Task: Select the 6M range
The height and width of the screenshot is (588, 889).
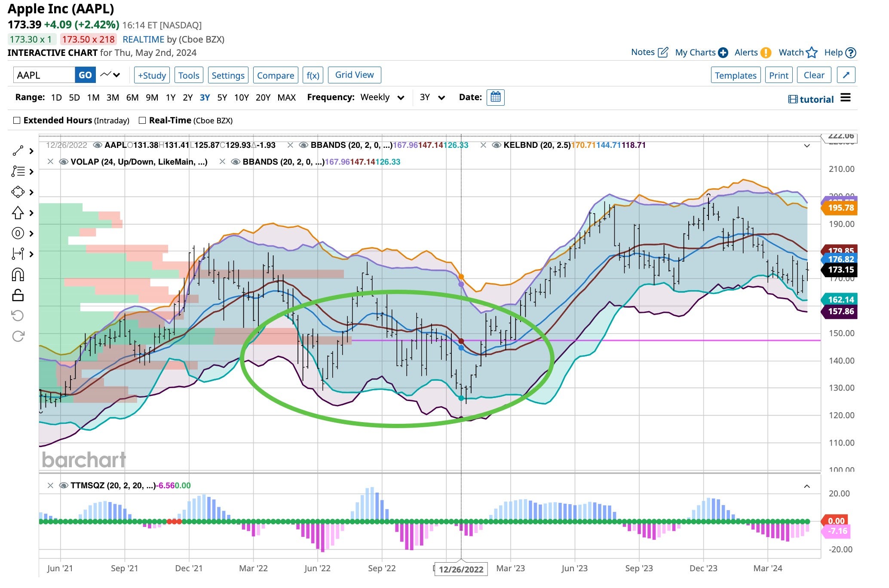Action: click(132, 98)
